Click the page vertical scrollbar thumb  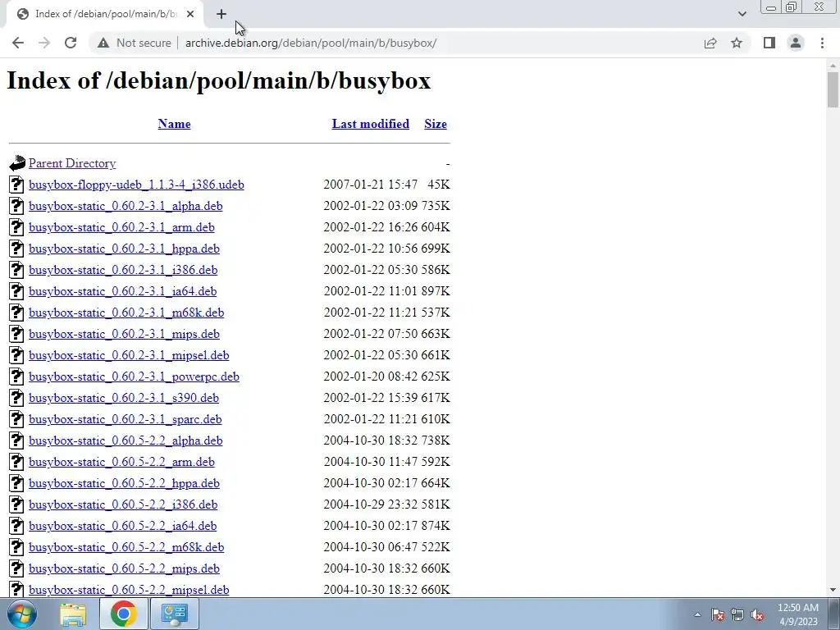tap(833, 89)
